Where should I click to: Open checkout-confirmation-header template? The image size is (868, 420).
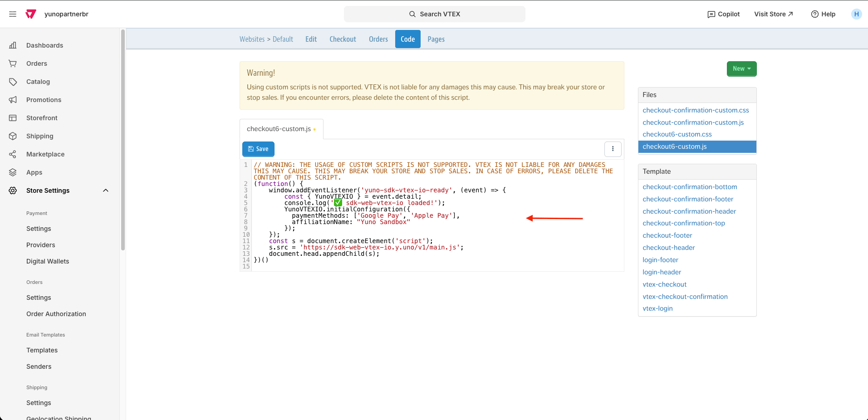(689, 211)
